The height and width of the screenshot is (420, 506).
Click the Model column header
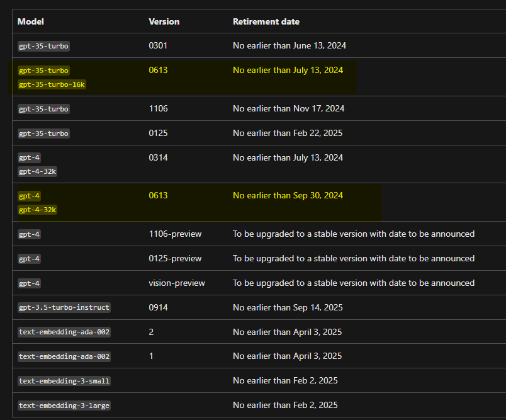31,21
